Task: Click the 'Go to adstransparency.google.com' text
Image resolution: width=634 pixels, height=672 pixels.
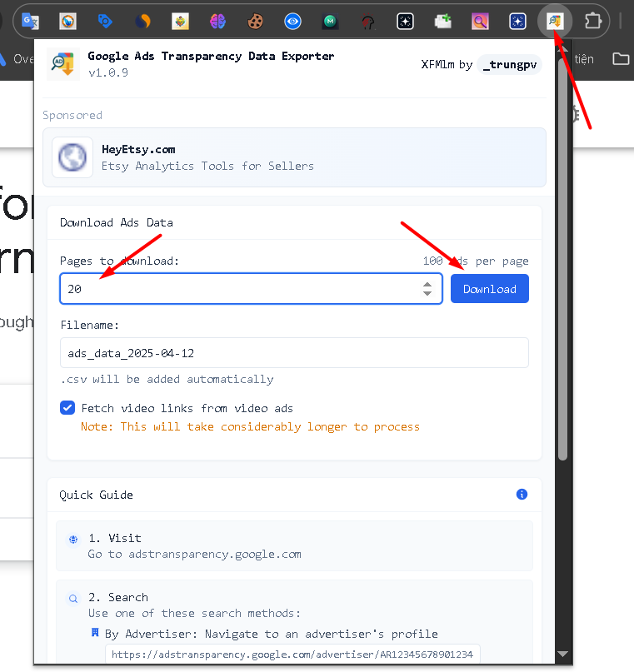Action: (195, 554)
